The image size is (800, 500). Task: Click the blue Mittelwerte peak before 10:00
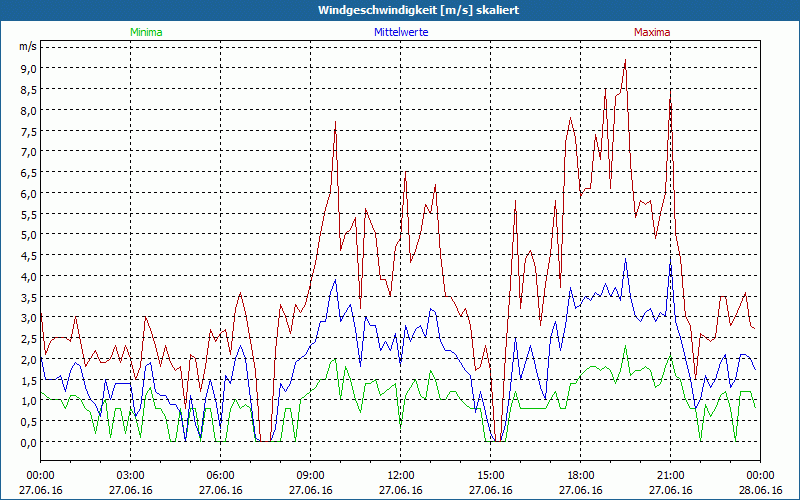[x=335, y=280]
